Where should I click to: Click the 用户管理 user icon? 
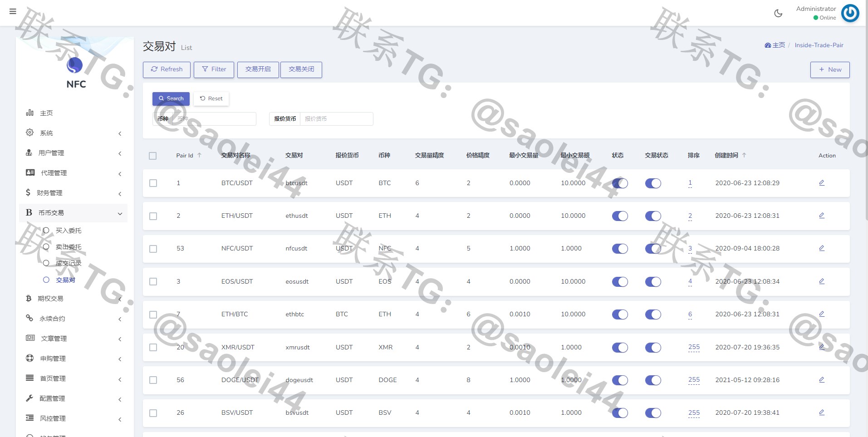tap(29, 152)
